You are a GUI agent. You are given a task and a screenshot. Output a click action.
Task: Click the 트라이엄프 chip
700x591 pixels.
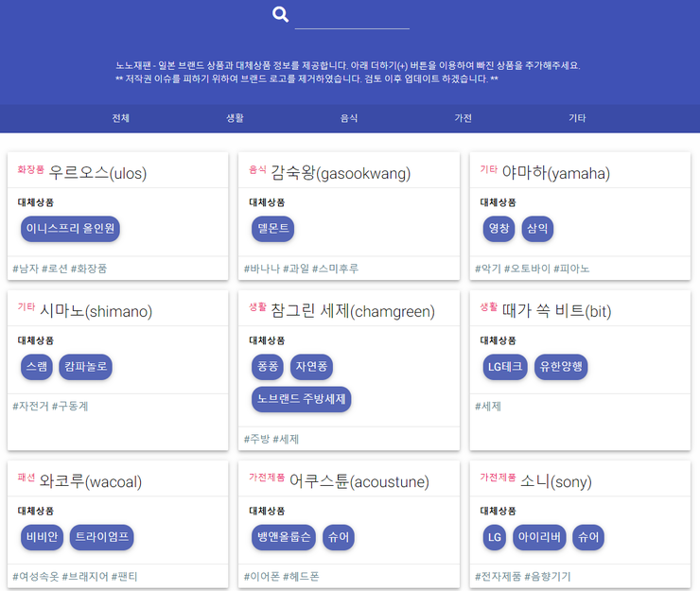click(102, 537)
